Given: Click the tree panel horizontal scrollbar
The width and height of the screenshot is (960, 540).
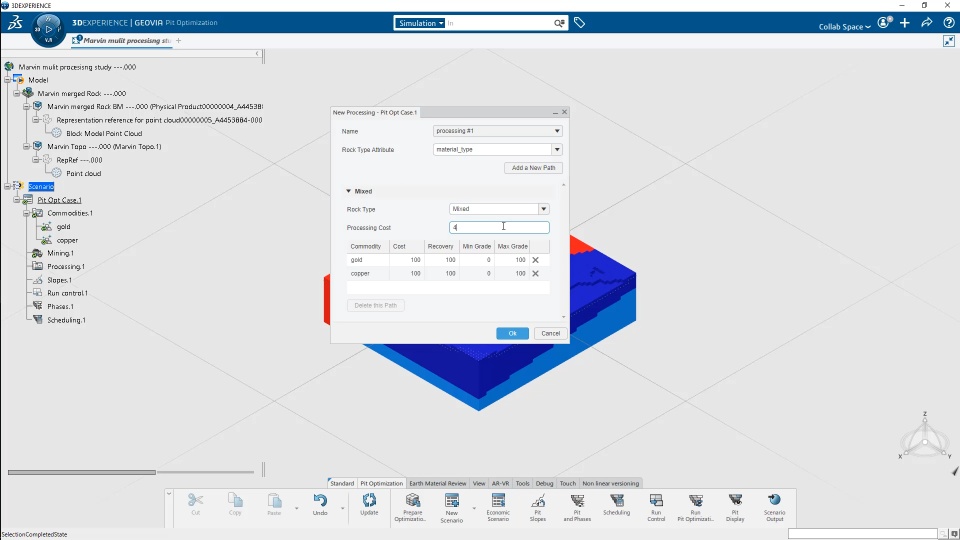Looking at the screenshot, I should (82, 472).
